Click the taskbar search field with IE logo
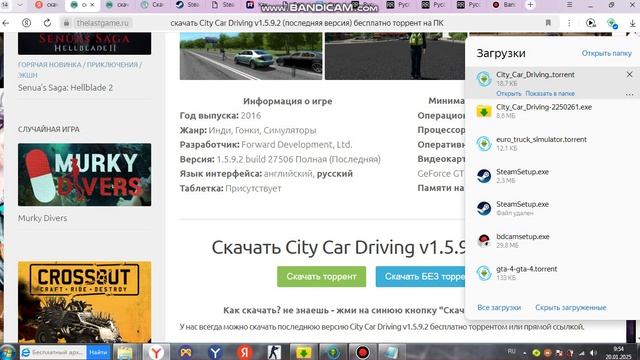640x360 pixels. coord(53,352)
